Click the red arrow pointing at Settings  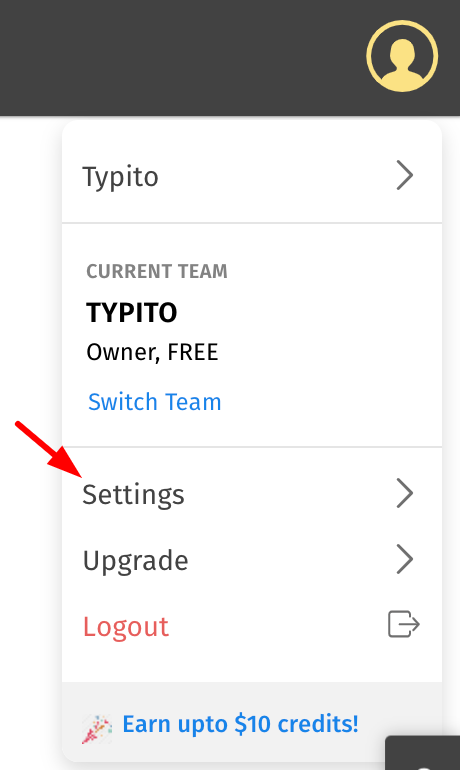[x=48, y=449]
